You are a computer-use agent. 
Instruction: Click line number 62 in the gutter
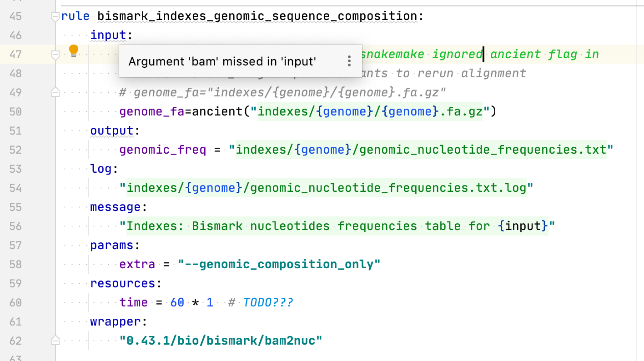pyautogui.click(x=15, y=340)
